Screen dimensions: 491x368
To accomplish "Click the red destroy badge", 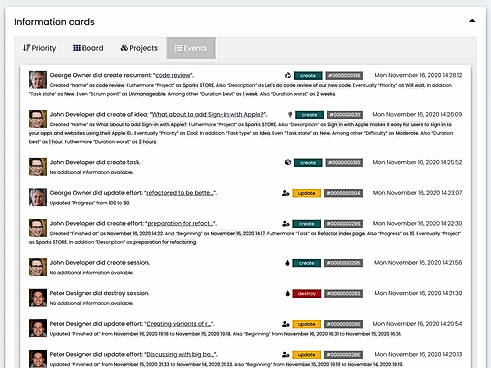I will coord(307,294).
